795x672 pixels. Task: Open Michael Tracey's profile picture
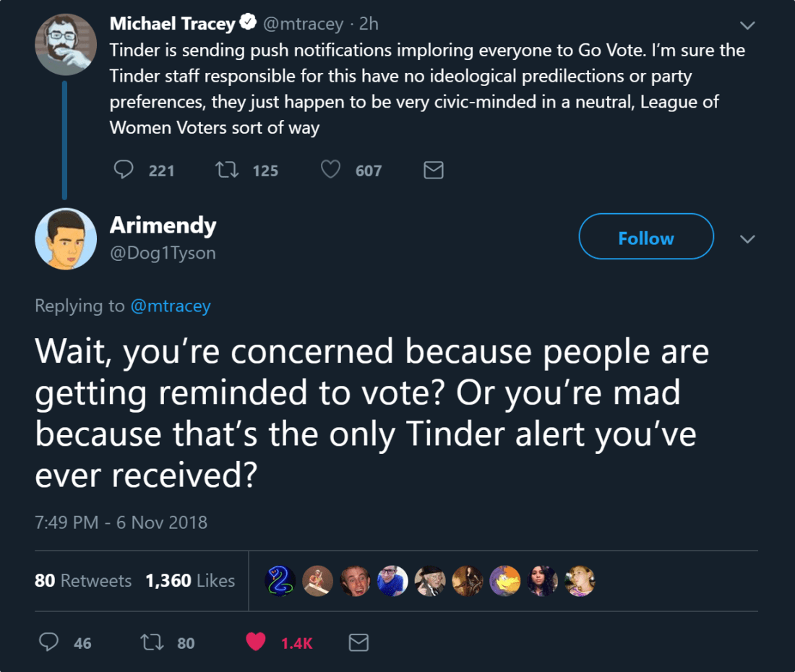point(66,45)
